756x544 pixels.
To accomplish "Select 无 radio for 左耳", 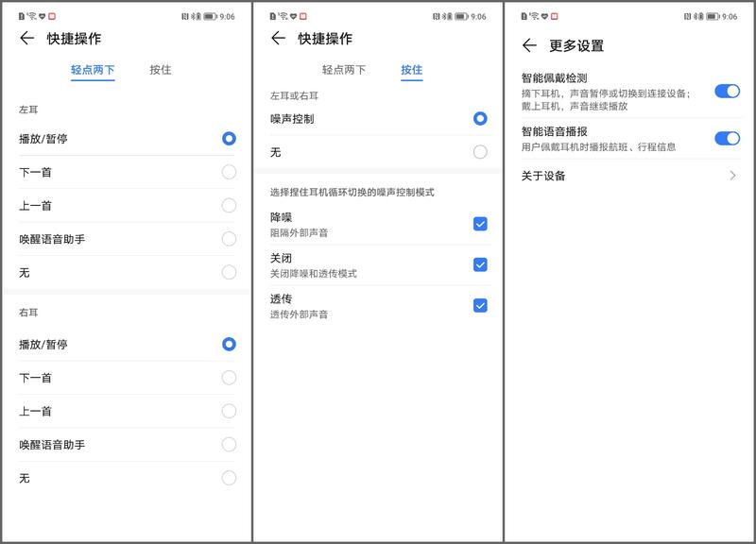I will click(229, 273).
